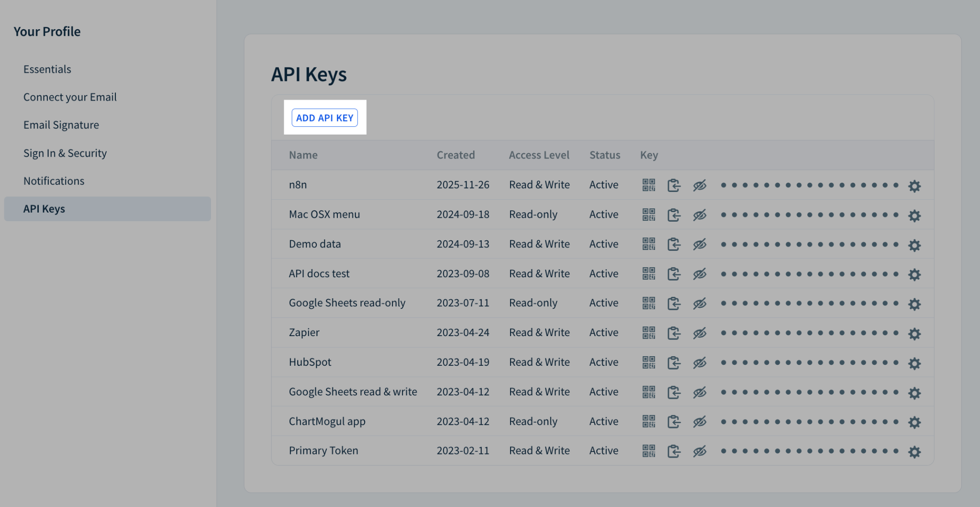Viewport: 980px width, 507px height.
Task: Open settings gear for Demo data key
Action: click(914, 245)
